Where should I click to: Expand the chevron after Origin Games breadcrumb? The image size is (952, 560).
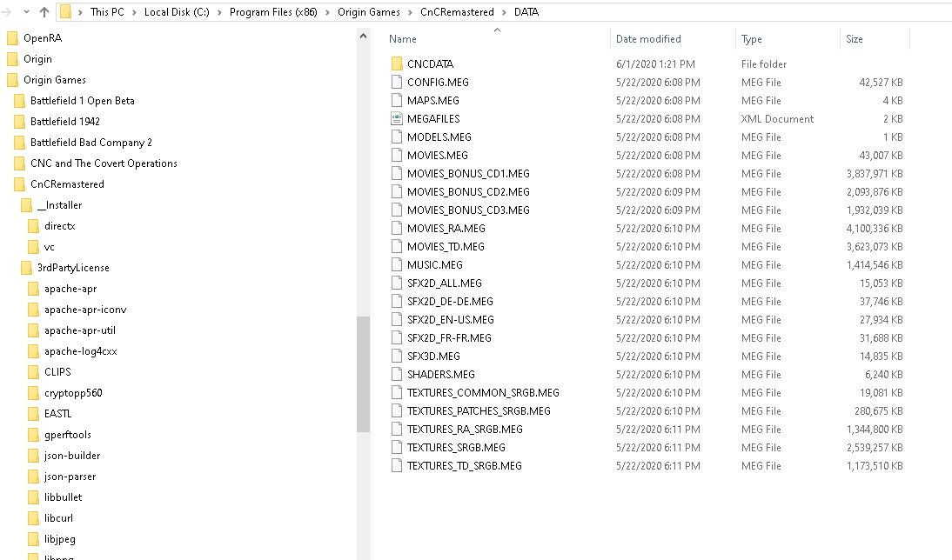[410, 12]
